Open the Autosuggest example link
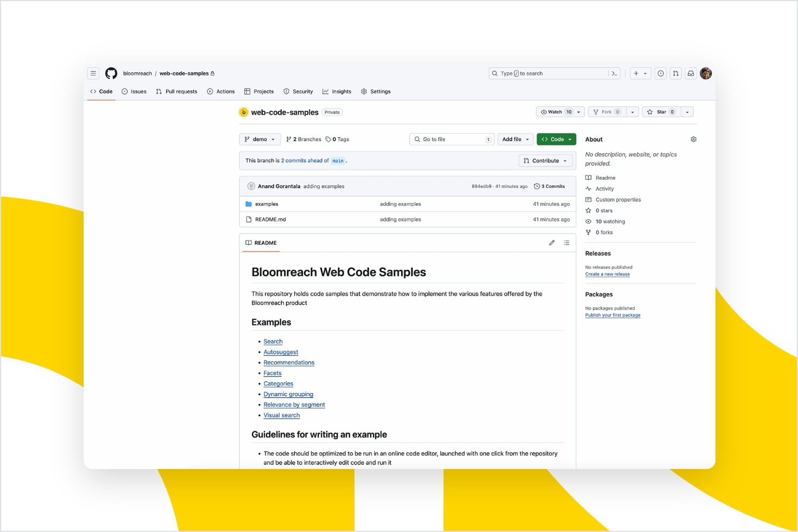The image size is (798, 532). pos(281,352)
